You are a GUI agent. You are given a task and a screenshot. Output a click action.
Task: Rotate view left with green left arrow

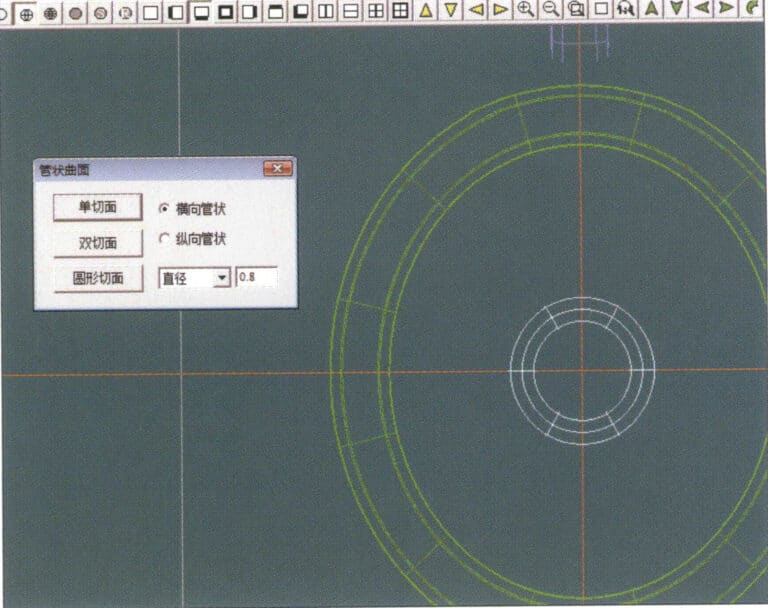[701, 8]
